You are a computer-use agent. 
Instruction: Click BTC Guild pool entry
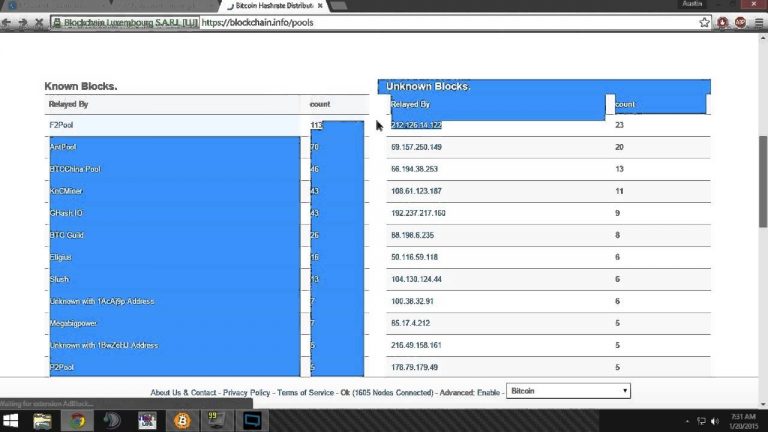coord(67,235)
